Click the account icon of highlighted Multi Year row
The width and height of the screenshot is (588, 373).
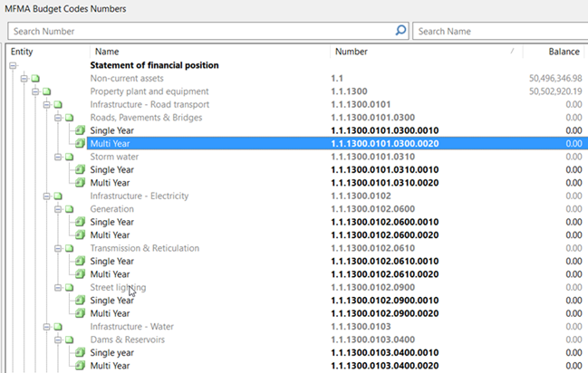(x=80, y=143)
